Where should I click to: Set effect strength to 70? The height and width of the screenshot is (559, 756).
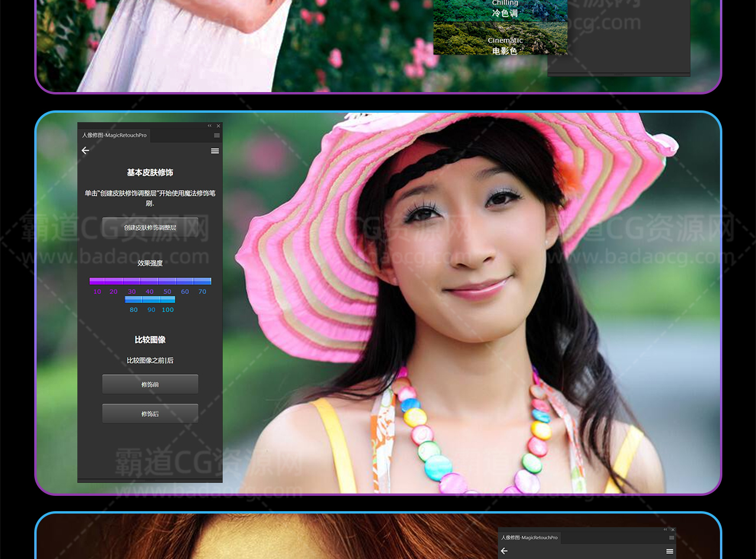click(x=203, y=282)
